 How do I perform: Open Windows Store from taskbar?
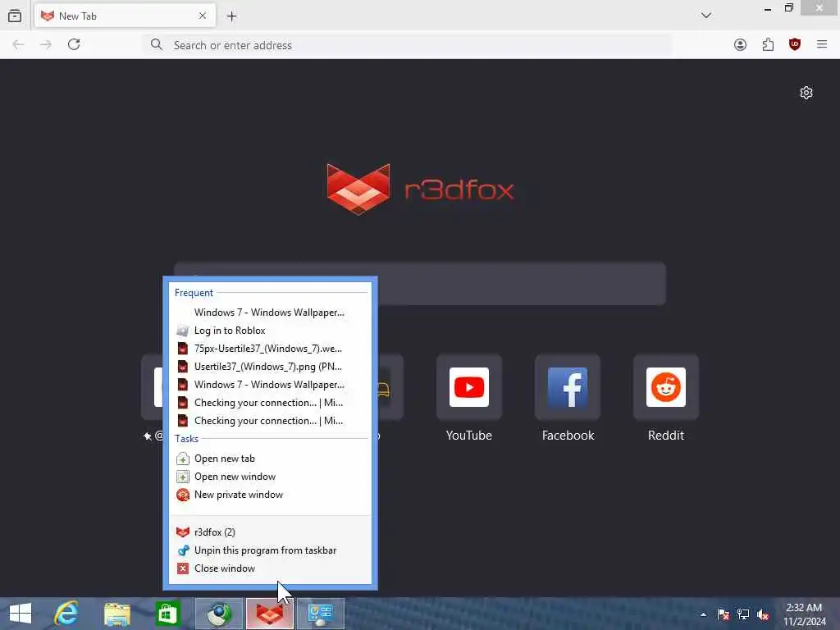(x=167, y=614)
